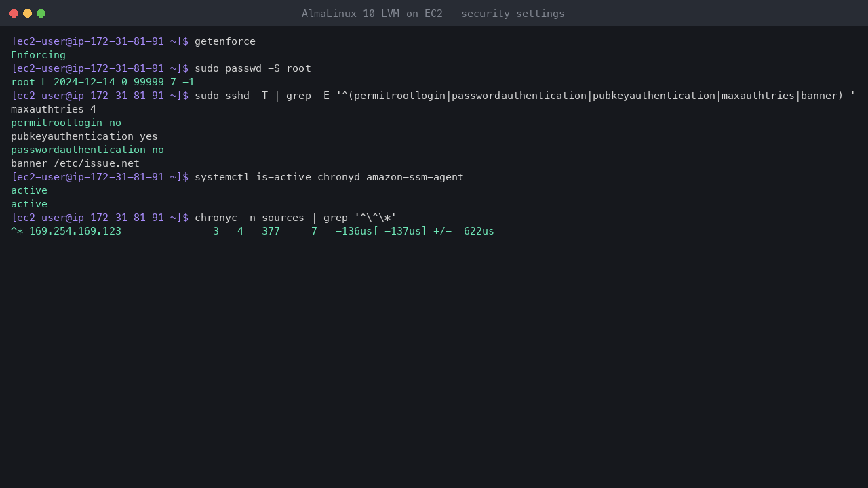Minimize the terminal using the yellow button

click(27, 14)
